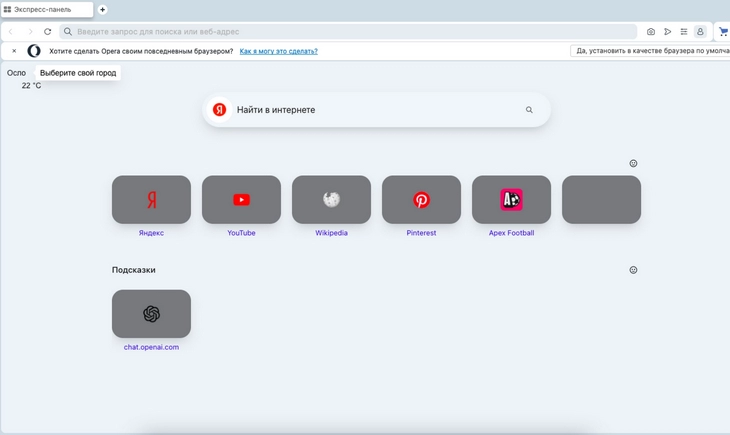The image size is (730, 435).
Task: Click the send flow arrow icon
Action: pos(668,32)
